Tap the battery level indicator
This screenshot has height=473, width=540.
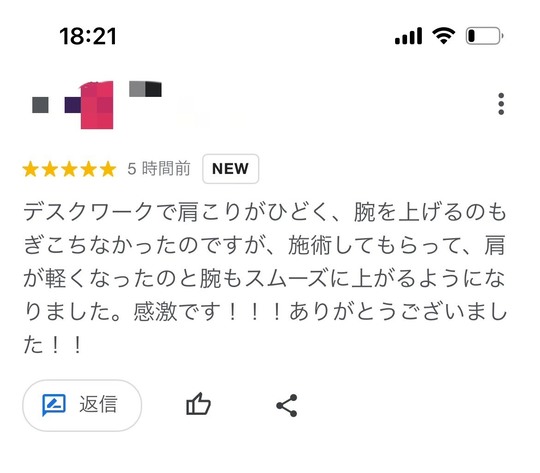click(x=485, y=35)
